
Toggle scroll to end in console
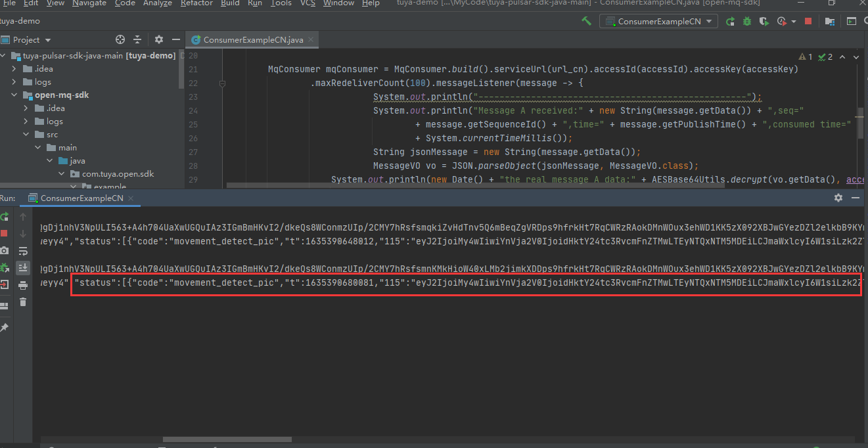click(x=23, y=267)
